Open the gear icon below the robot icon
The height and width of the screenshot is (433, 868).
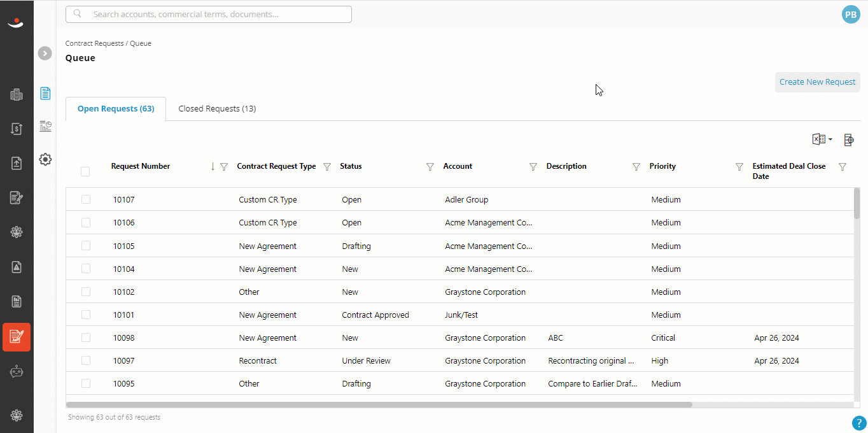tap(17, 415)
